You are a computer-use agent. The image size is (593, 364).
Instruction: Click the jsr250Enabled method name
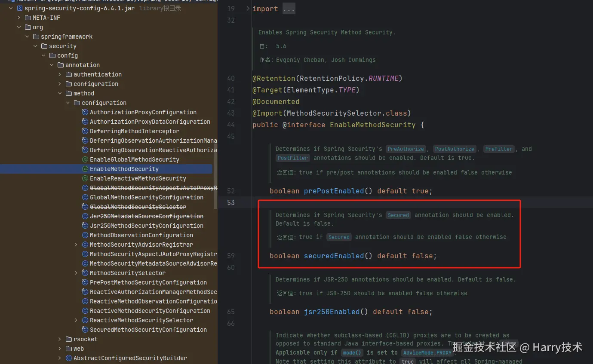click(332, 312)
